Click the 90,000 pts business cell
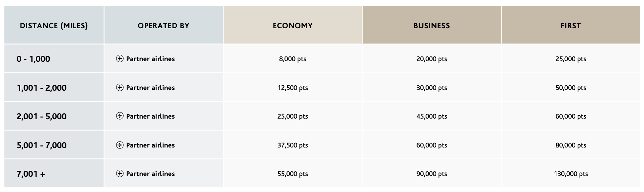Screen dimensions: 644x192 coord(432,174)
